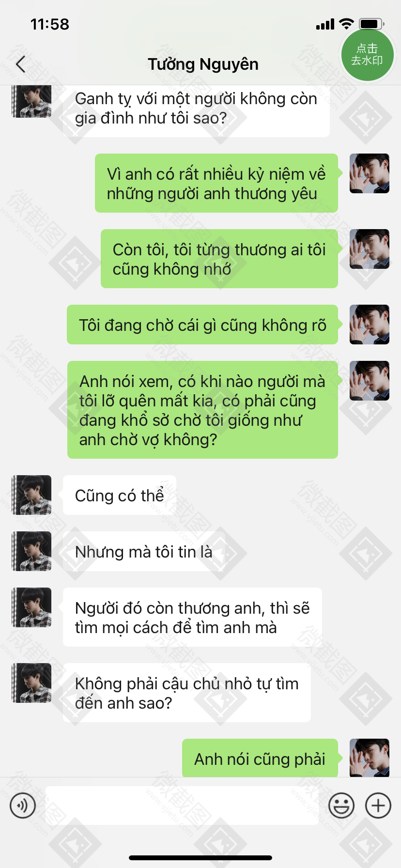Viewport: 401px width, 868px height.
Task: Tap avatar beside 'Vì anh có rất nhiều kỷ niệm'
Action: click(x=370, y=173)
